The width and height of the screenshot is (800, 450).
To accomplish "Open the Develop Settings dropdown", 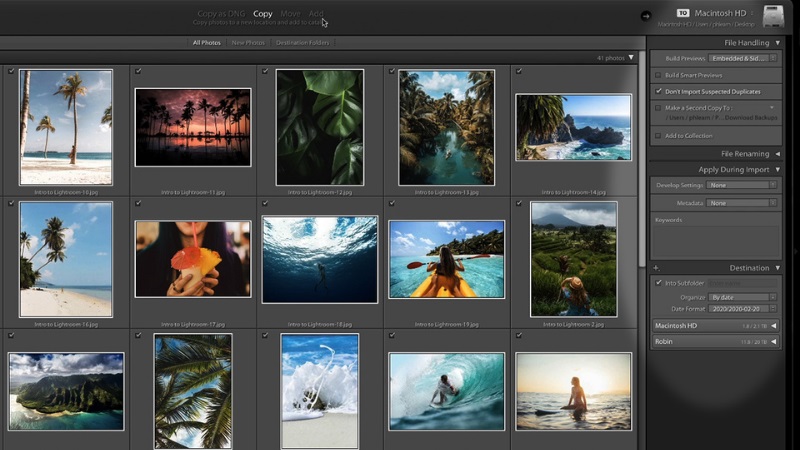I will click(743, 185).
